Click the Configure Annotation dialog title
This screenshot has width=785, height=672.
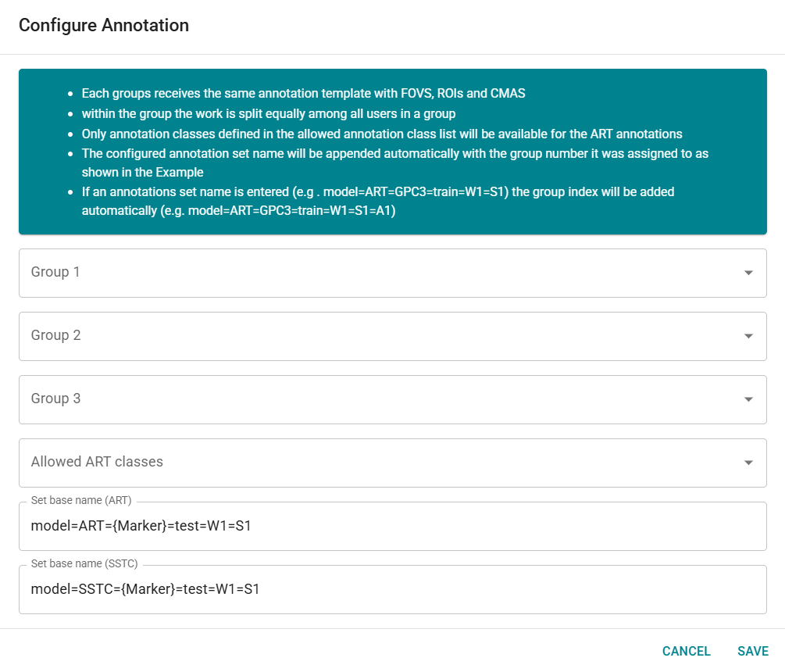pyautogui.click(x=104, y=26)
